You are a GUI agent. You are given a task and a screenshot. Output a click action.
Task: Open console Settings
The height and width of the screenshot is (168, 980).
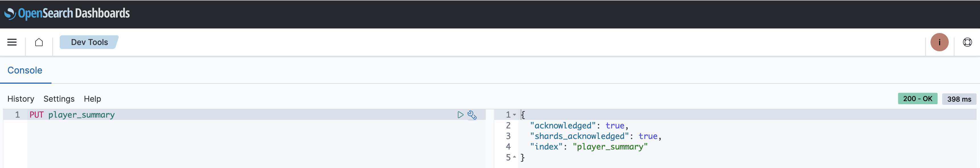coord(59,99)
